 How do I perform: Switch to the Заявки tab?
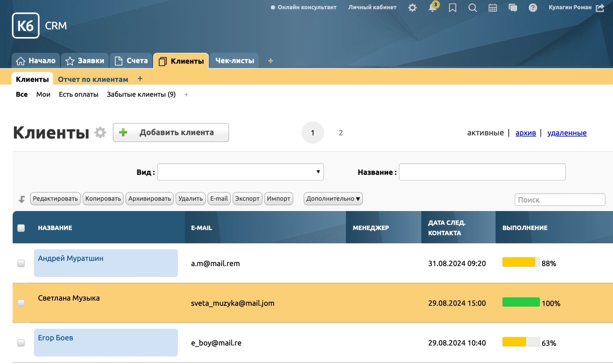(x=85, y=61)
